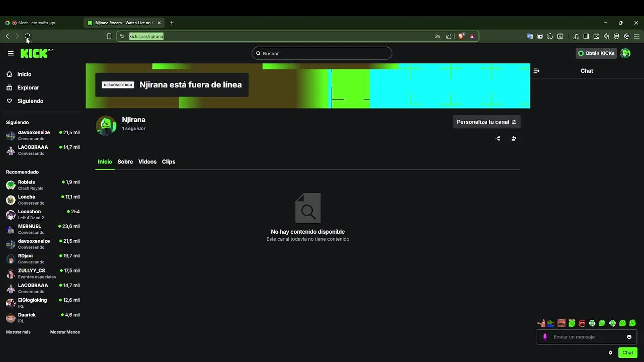Click Personaliza tu canal button

pos(487,122)
